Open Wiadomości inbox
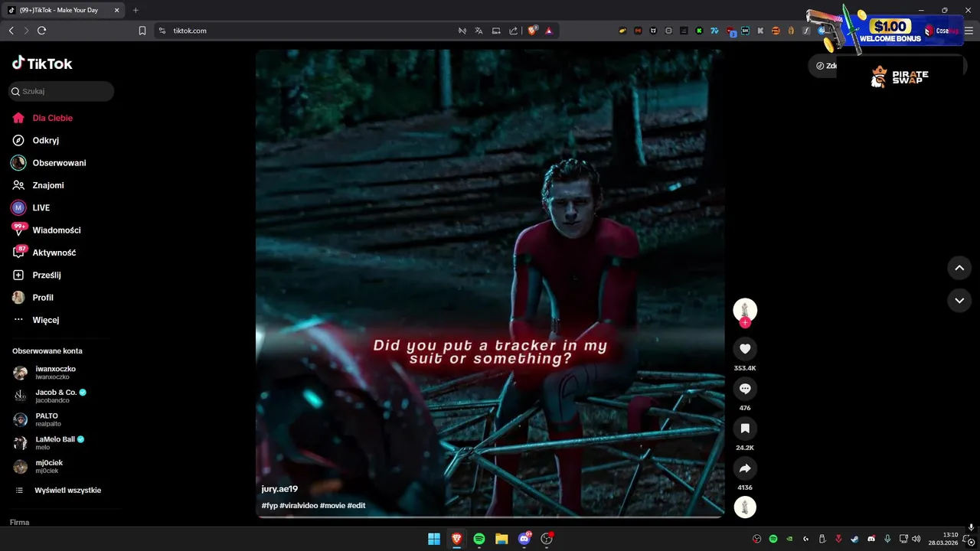 click(47, 230)
